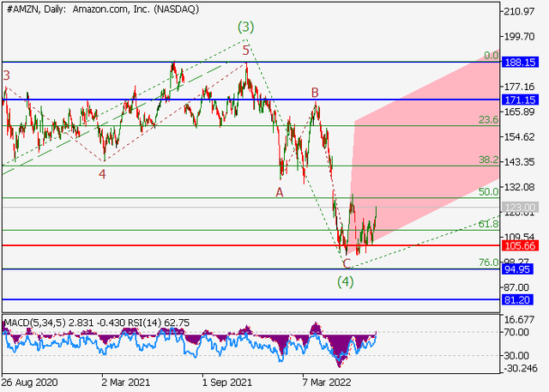
Task: Click the red wave 4 label
Action: click(x=102, y=174)
